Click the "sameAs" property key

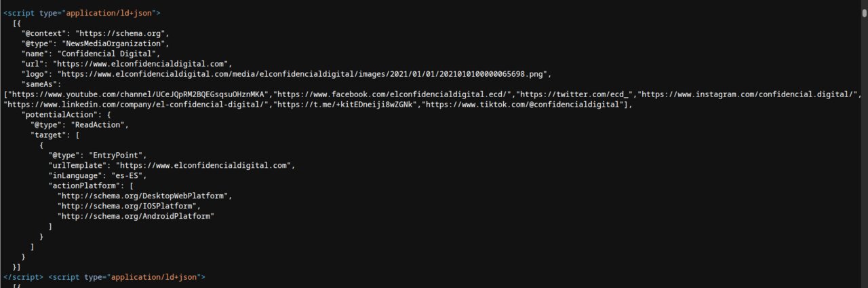point(36,84)
